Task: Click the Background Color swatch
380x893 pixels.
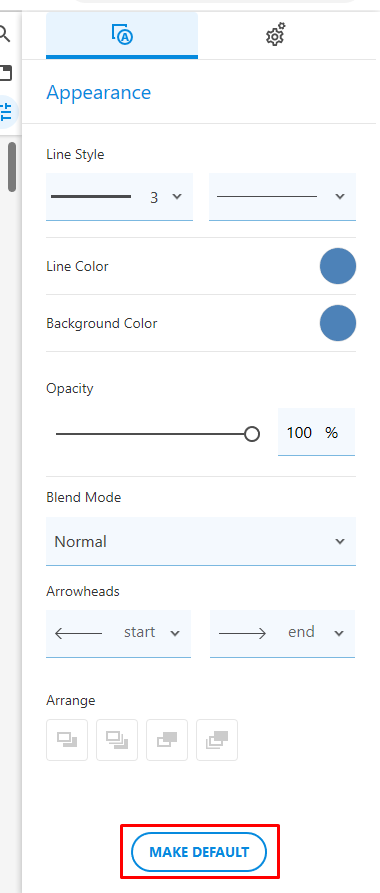Action: (x=338, y=323)
